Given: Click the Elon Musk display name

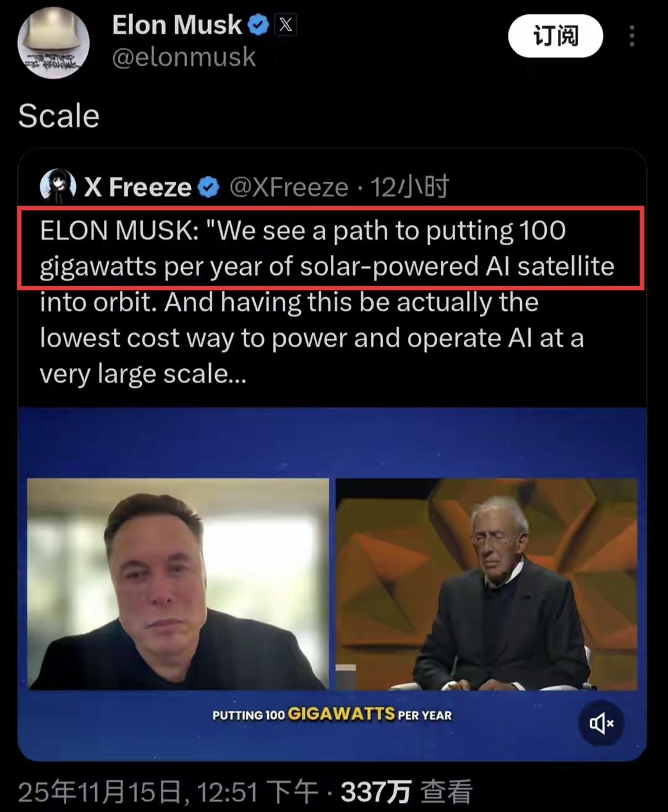Looking at the screenshot, I should [x=177, y=25].
